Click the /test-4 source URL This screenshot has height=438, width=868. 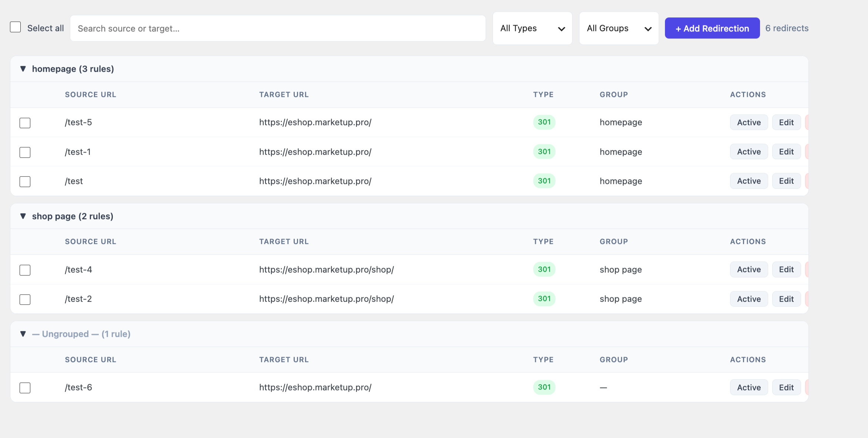coord(78,270)
